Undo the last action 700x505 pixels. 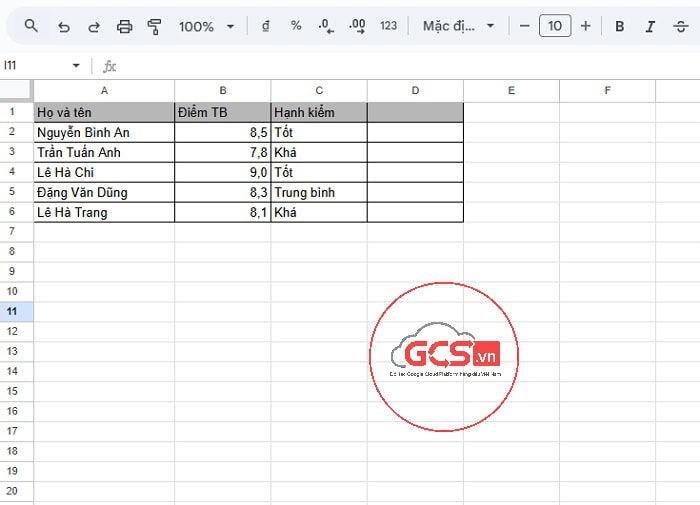point(64,26)
